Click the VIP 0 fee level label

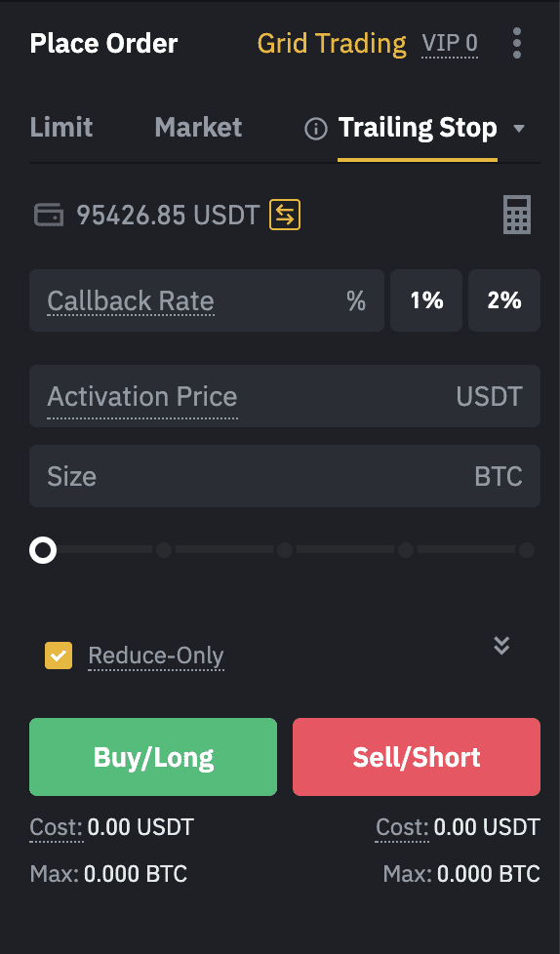[x=450, y=44]
